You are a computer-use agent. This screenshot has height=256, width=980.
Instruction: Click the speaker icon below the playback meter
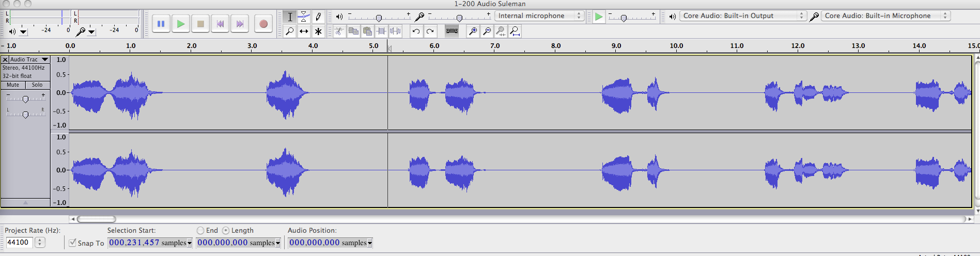[12, 31]
